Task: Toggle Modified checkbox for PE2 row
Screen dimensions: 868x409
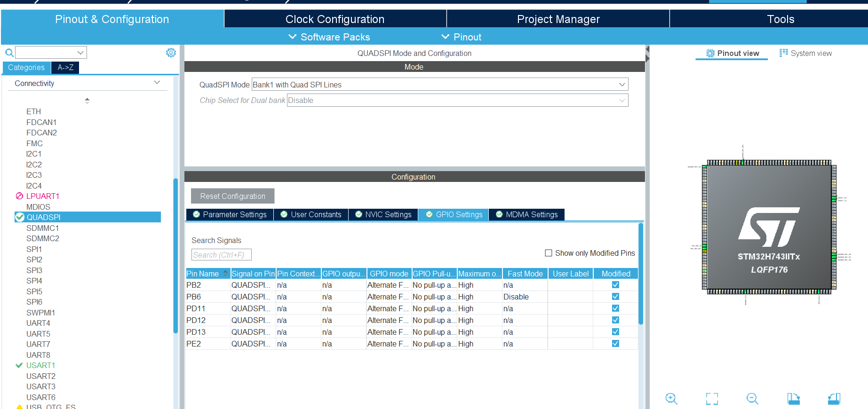Action: tap(615, 344)
